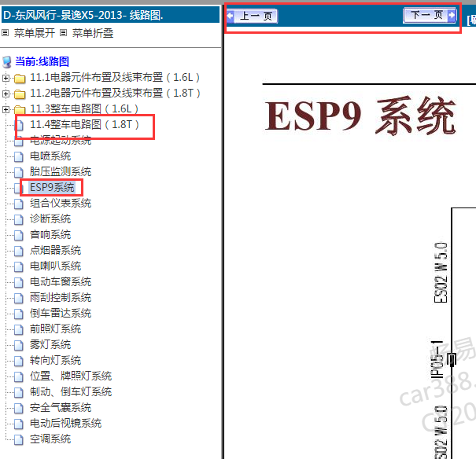Click the 菜单折叠 list icon
476x459 pixels.
[x=63, y=32]
